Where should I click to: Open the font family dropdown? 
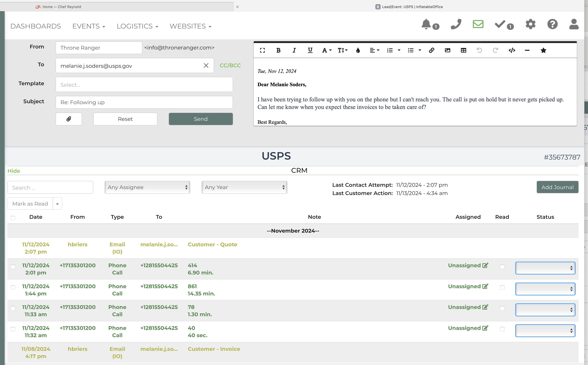click(327, 50)
